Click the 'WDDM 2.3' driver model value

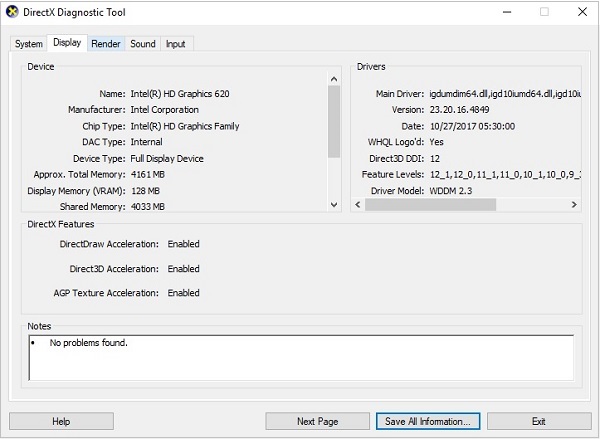[451, 191]
